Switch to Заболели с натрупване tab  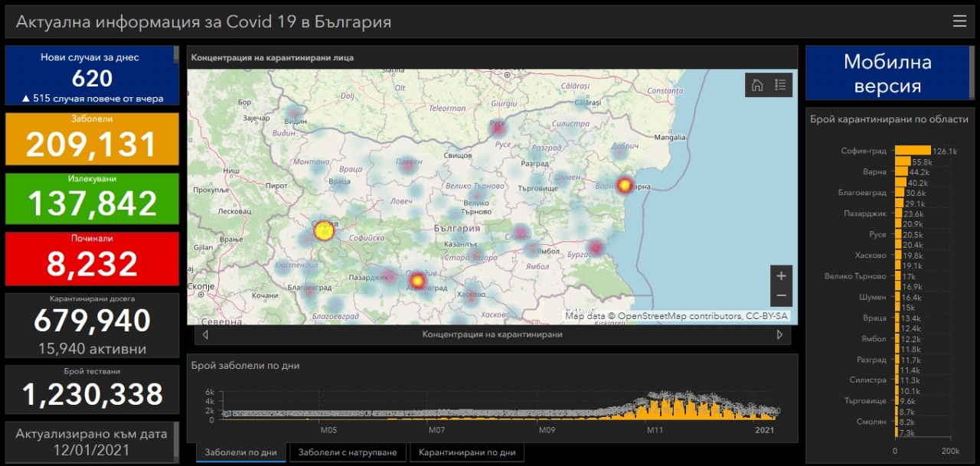[348, 452]
